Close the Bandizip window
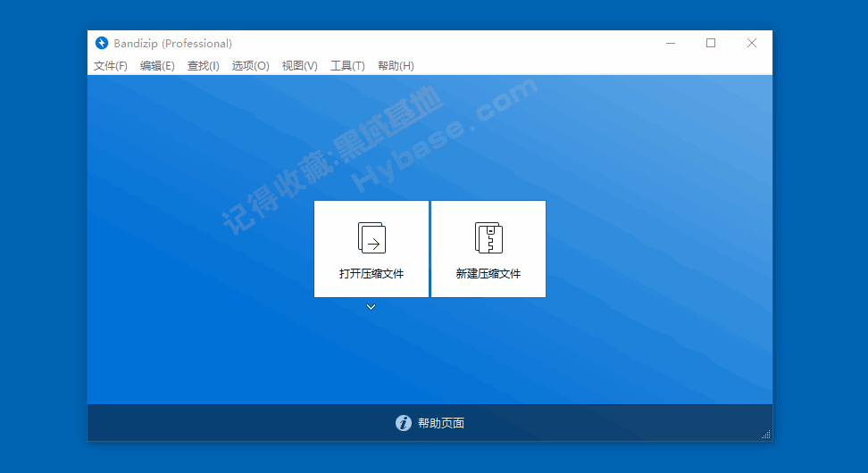This screenshot has height=473, width=868. pos(752,43)
